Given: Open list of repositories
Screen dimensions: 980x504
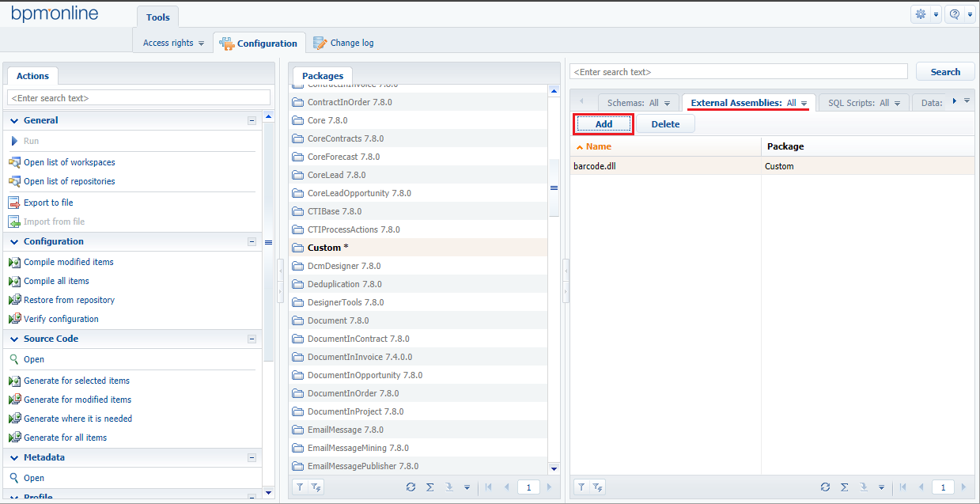Looking at the screenshot, I should coord(69,181).
